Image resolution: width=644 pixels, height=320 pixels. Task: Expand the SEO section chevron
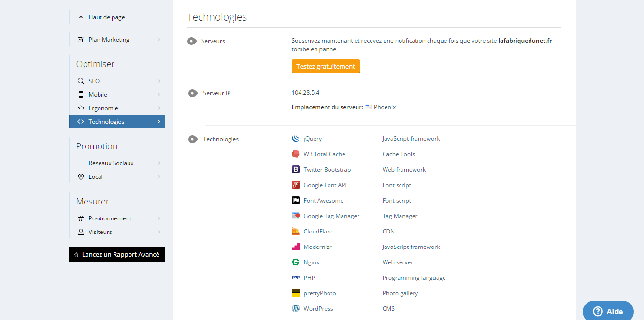(x=159, y=81)
